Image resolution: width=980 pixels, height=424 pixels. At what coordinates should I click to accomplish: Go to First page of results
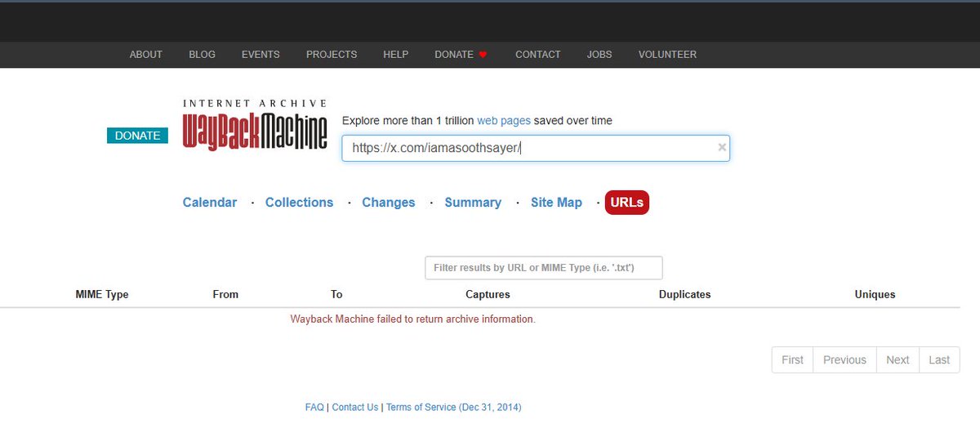(792, 359)
